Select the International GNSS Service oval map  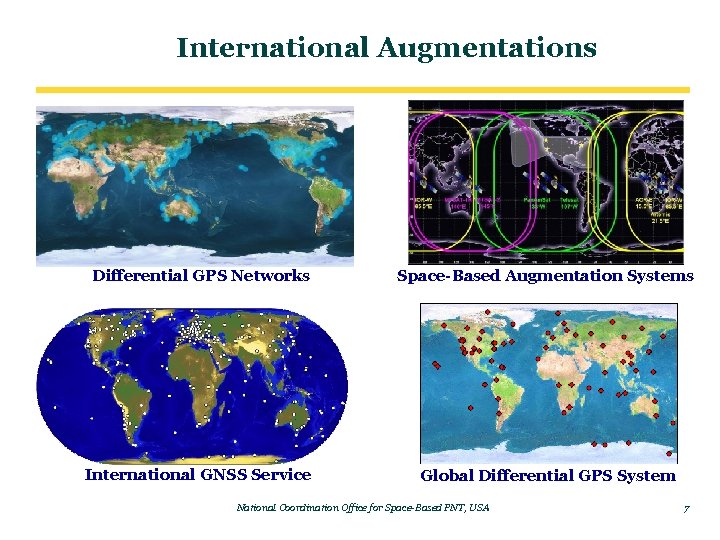(192, 386)
